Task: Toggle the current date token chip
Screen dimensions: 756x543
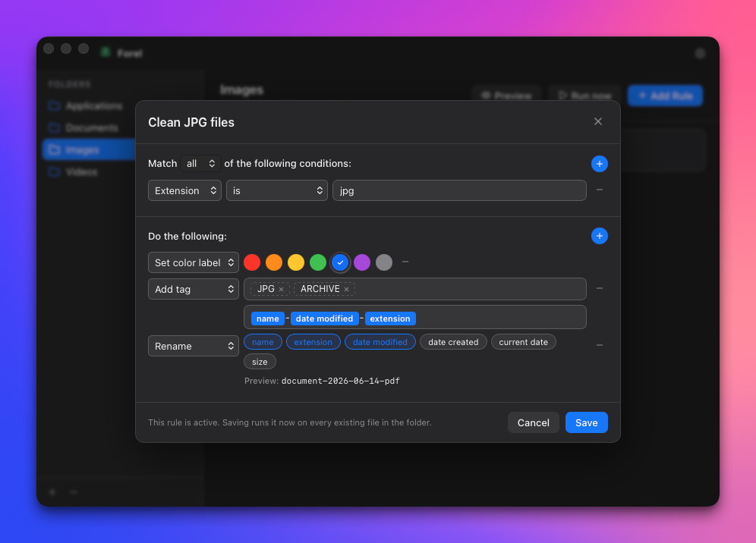Action: [x=523, y=342]
